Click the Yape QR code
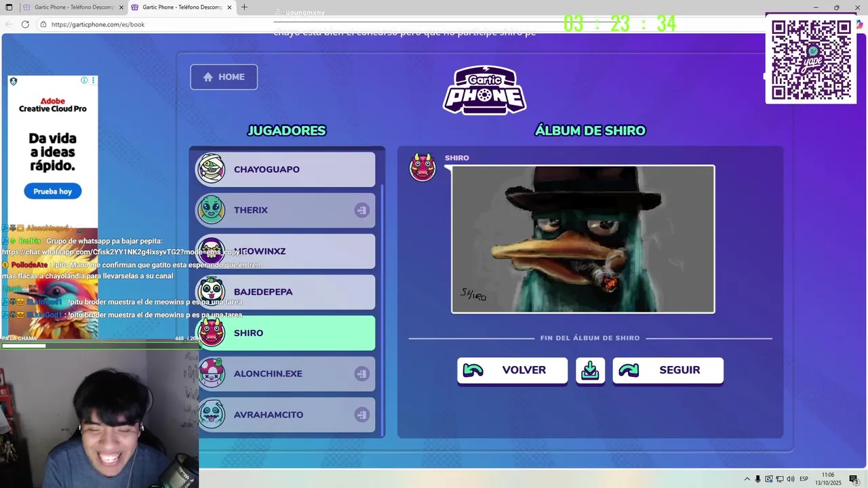868x488 pixels. click(811, 60)
